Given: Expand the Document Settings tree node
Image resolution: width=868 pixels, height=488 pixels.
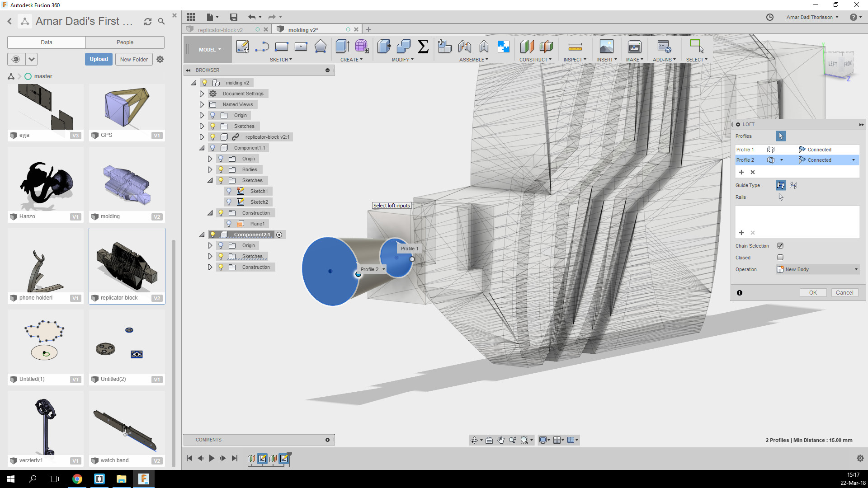Looking at the screenshot, I should tap(202, 94).
